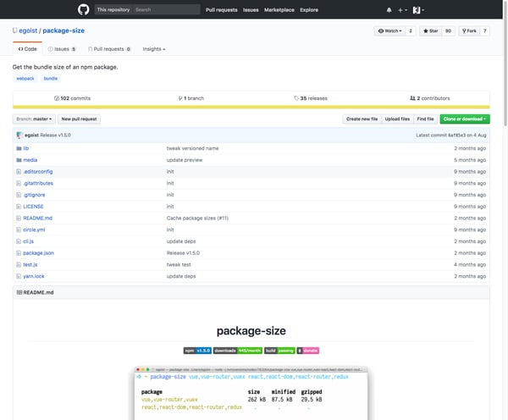This screenshot has width=508, height=420.
Task: Expand the Insights dropdown tab
Action: click(x=154, y=49)
